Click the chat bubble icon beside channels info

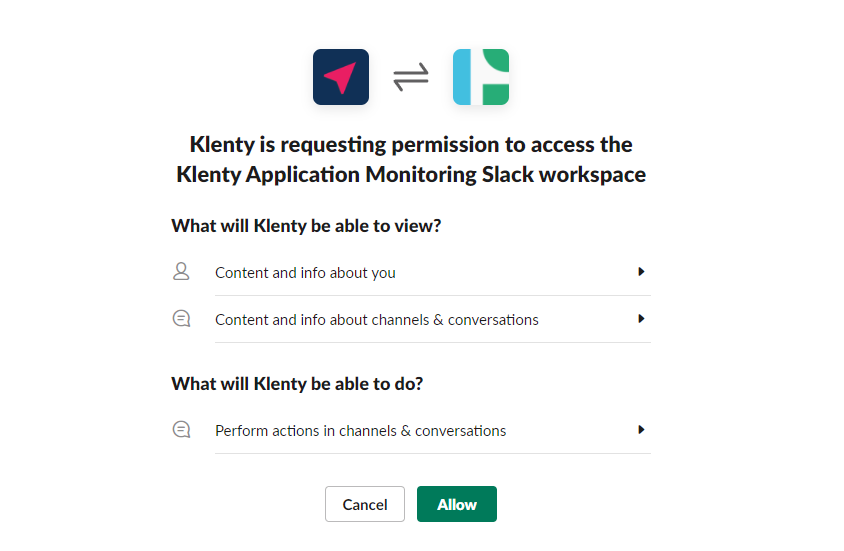coord(181,319)
